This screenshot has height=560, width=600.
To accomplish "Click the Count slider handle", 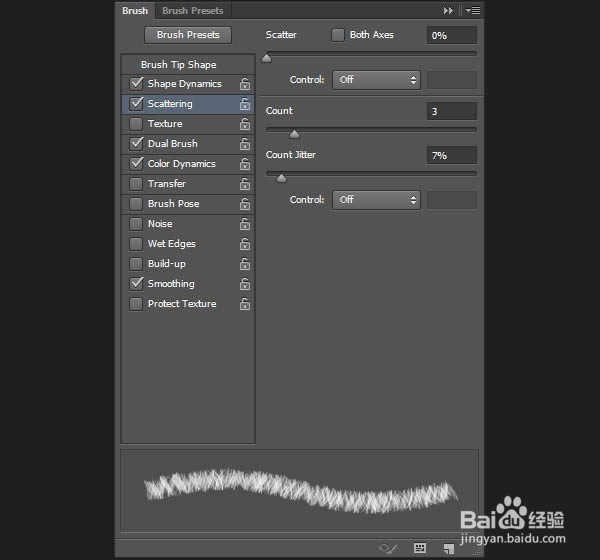I will tap(294, 134).
